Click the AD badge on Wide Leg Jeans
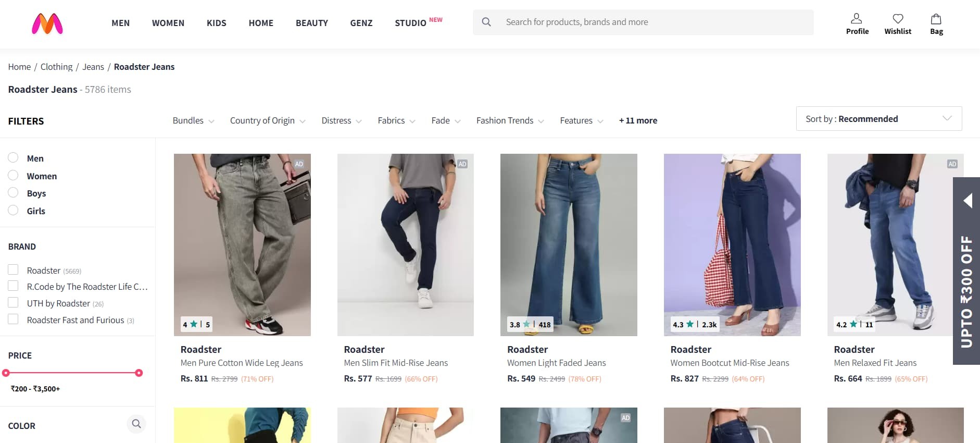980x443 pixels. point(299,164)
